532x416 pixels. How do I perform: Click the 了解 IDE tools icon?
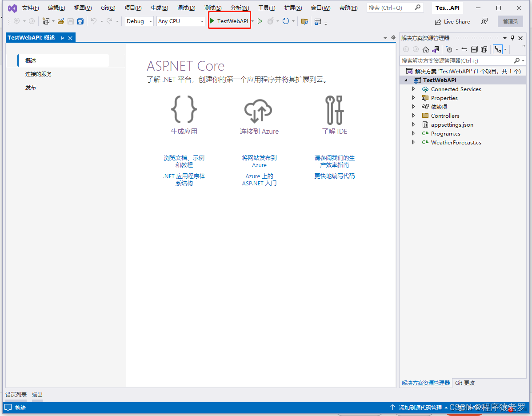pos(334,110)
